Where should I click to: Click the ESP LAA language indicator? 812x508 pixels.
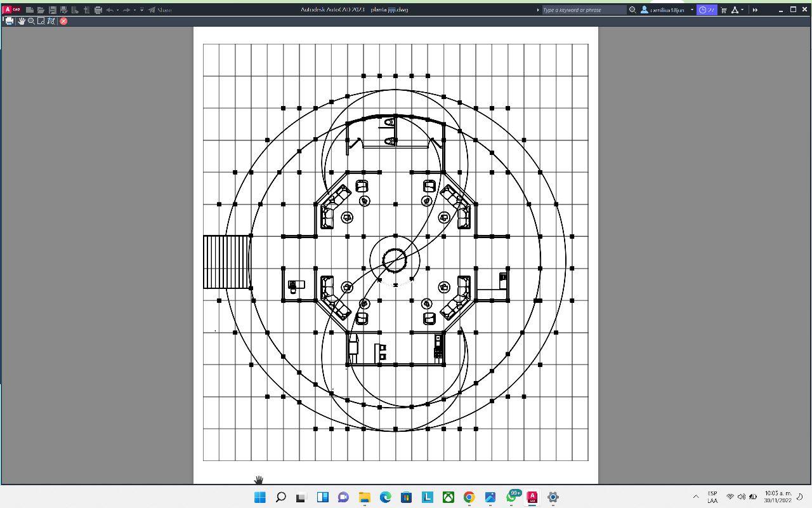[x=712, y=497]
